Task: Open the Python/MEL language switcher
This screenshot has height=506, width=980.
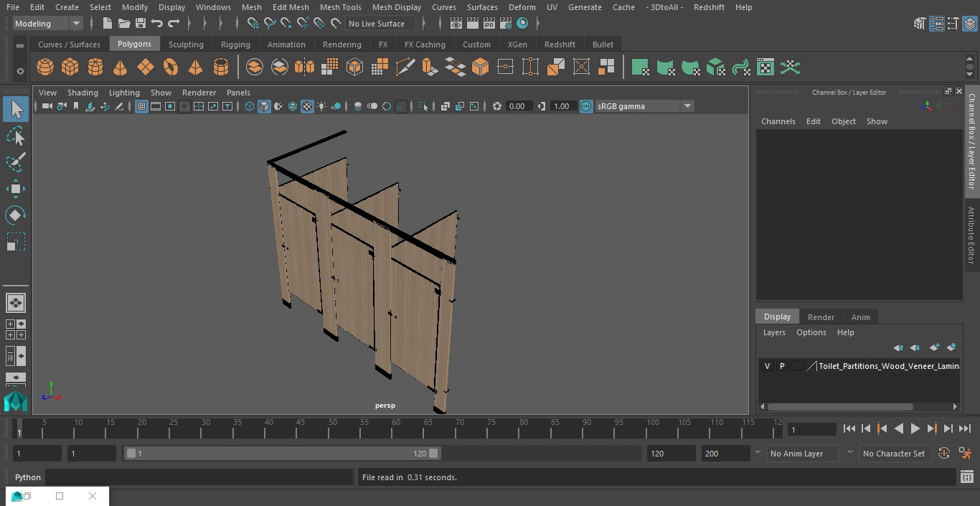Action: click(x=28, y=477)
